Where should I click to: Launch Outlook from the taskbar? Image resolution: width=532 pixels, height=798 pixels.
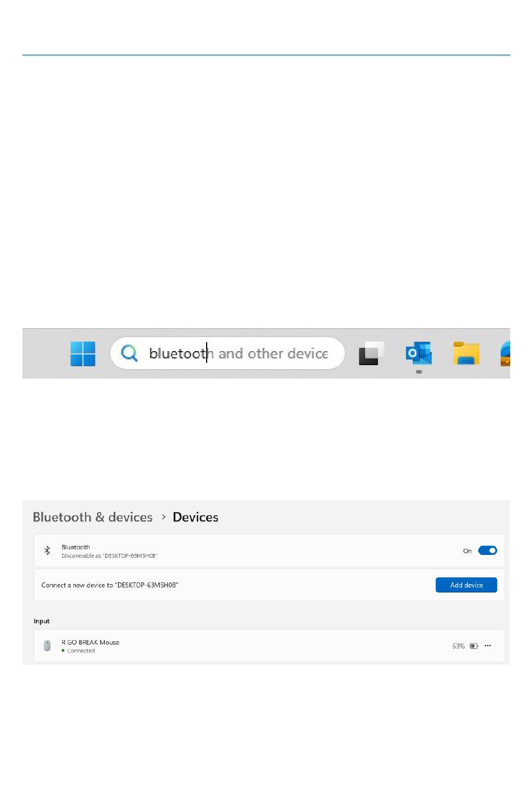point(419,353)
